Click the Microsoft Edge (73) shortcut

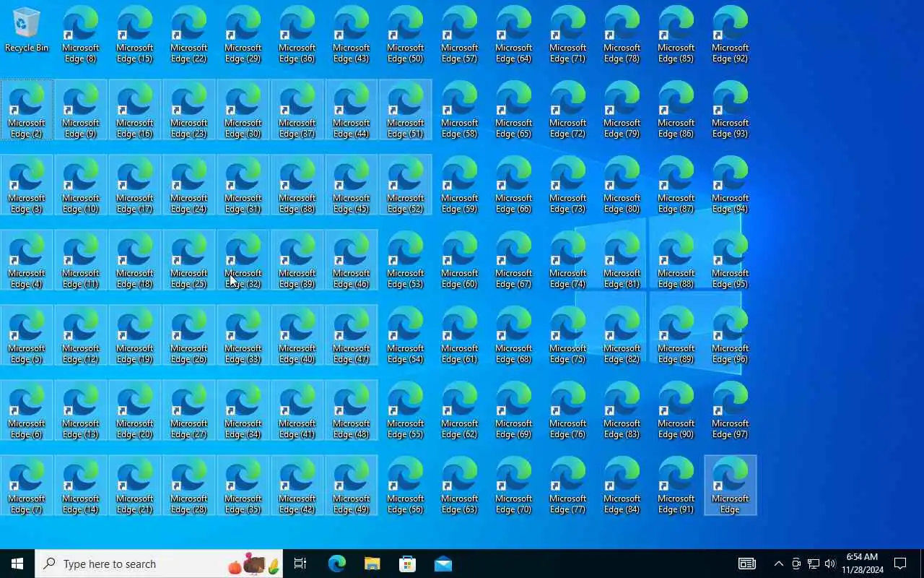[x=568, y=185]
